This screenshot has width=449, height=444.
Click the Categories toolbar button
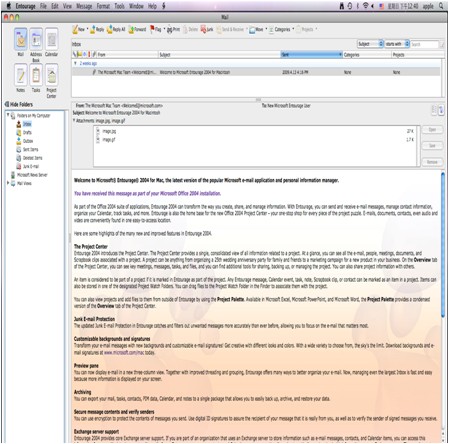tap(280, 29)
